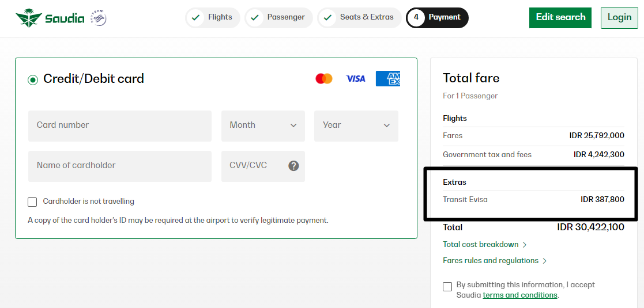This screenshot has height=308, width=644.
Task: Select the Payment step tab
Action: click(437, 17)
